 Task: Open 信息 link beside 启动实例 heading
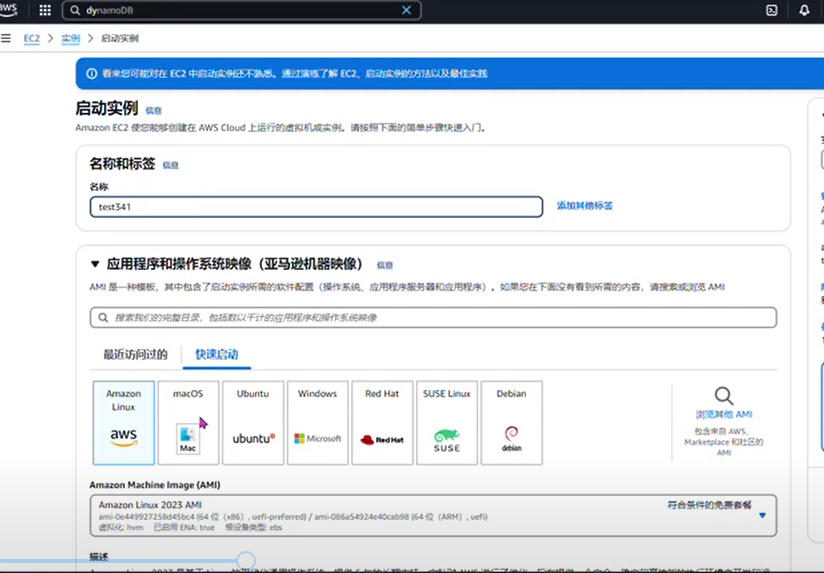pyautogui.click(x=153, y=110)
